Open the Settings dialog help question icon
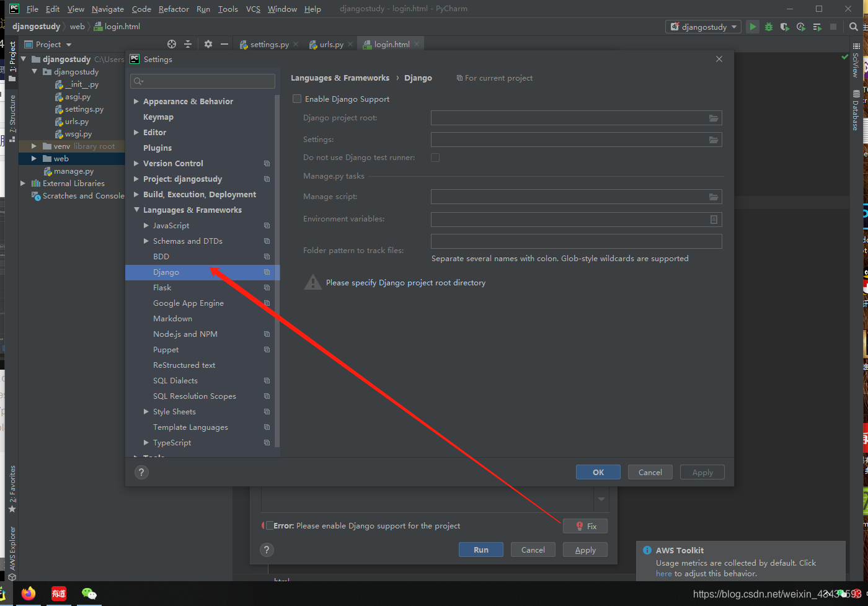This screenshot has height=606, width=868. 141,472
